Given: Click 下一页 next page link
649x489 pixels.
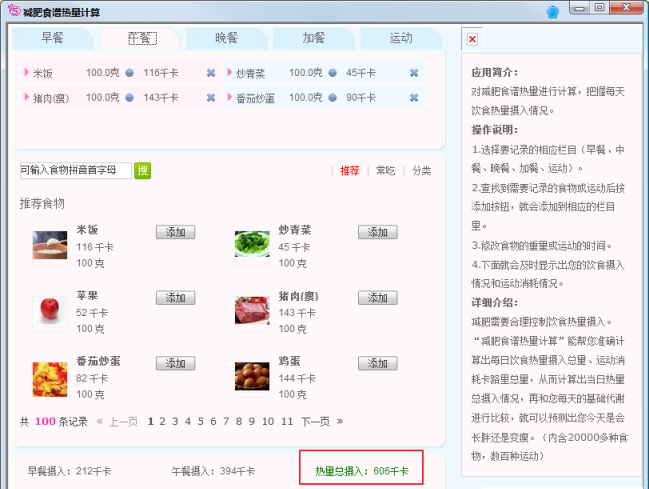Looking at the screenshot, I should [x=315, y=422].
